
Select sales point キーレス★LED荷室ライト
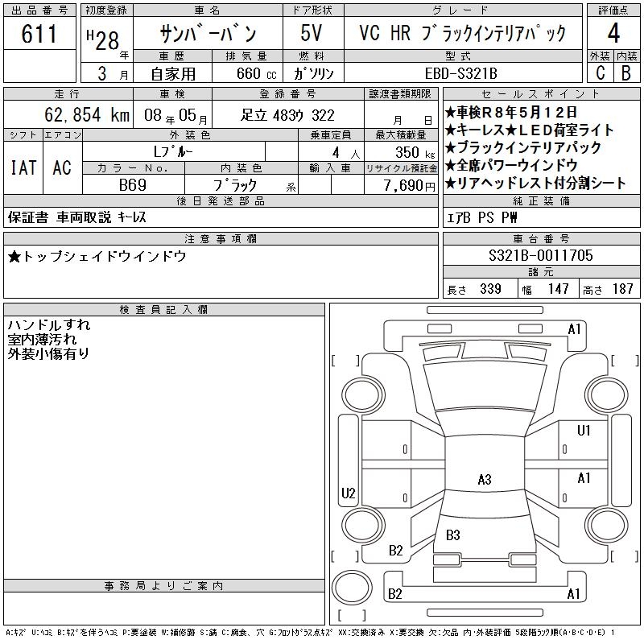529,130
